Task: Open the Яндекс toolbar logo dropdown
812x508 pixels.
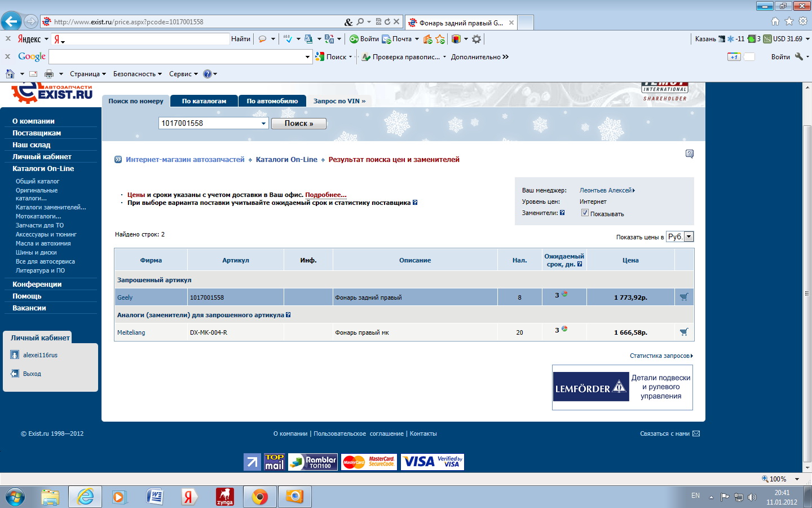Action: pyautogui.click(x=33, y=39)
